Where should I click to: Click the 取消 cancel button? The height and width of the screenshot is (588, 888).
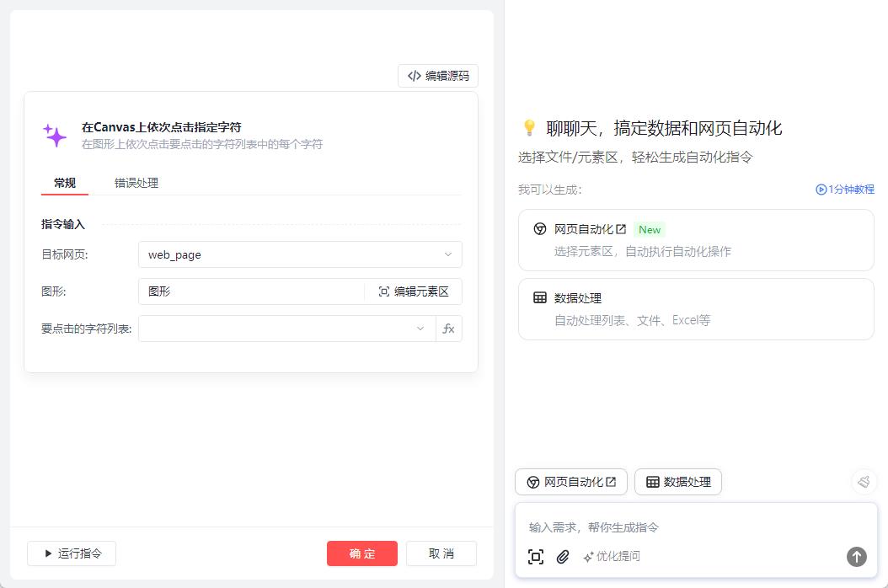pos(441,553)
